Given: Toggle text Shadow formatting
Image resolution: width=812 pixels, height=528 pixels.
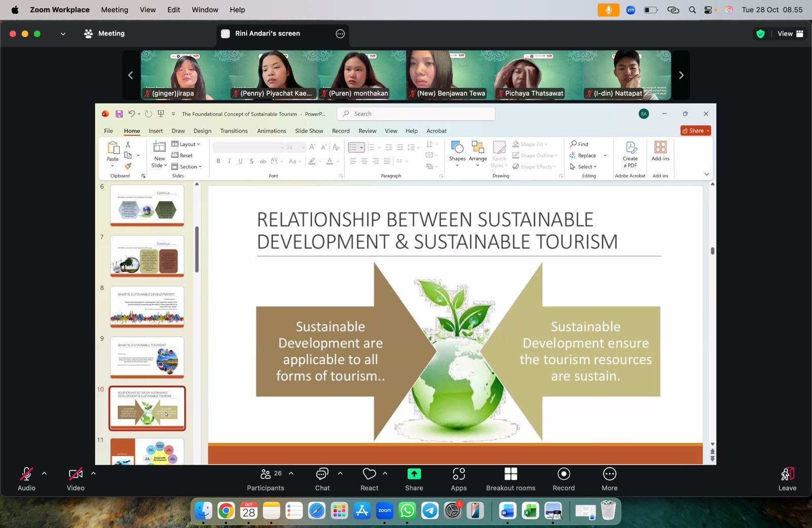Looking at the screenshot, I should (x=251, y=161).
